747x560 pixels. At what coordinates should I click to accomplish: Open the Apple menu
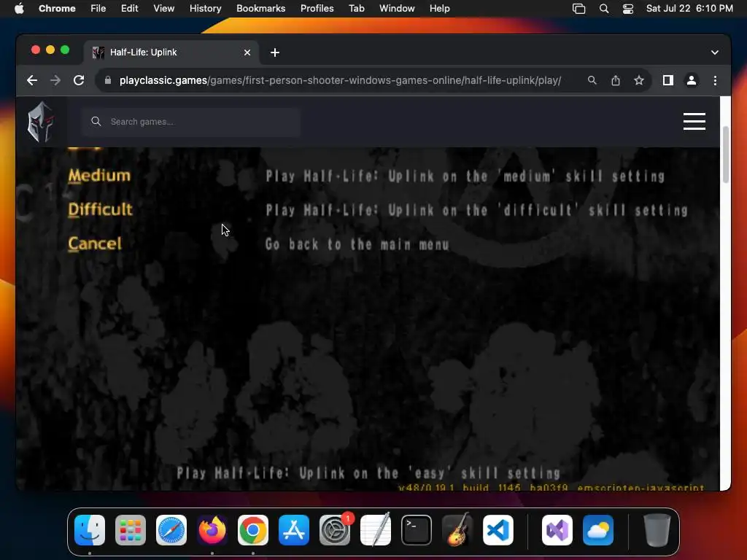pyautogui.click(x=19, y=9)
